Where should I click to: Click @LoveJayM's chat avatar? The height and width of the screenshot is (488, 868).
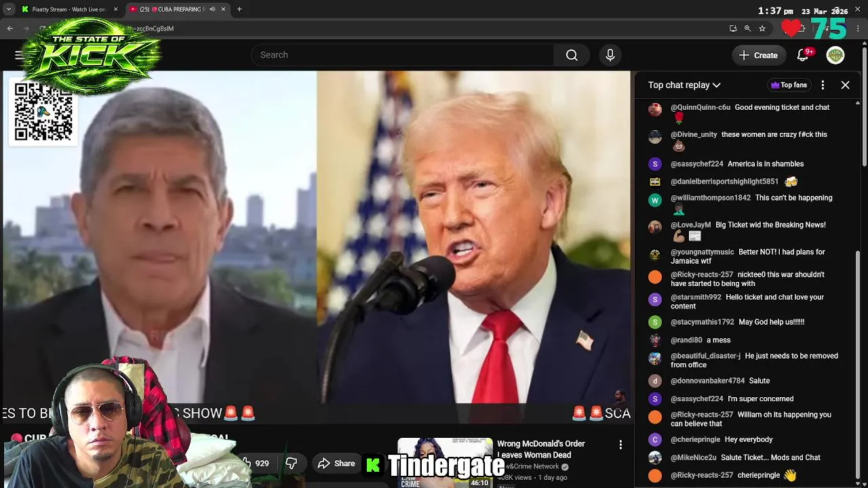pos(655,227)
